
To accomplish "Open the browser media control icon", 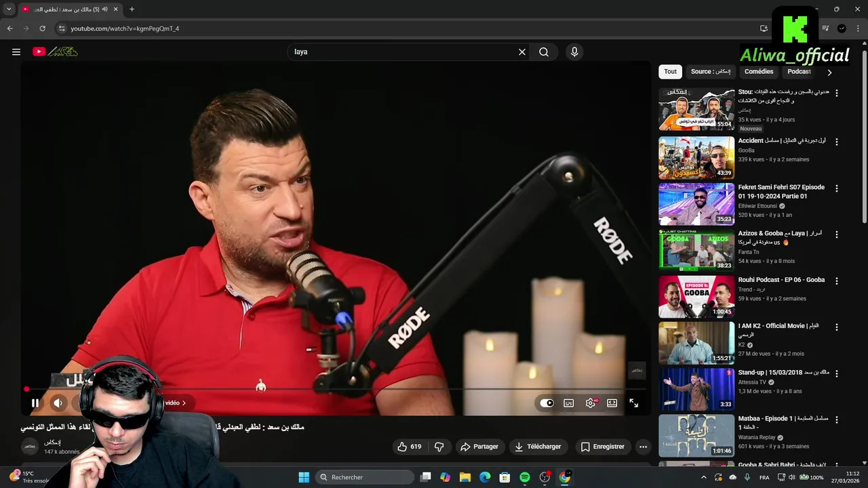I will (x=825, y=28).
